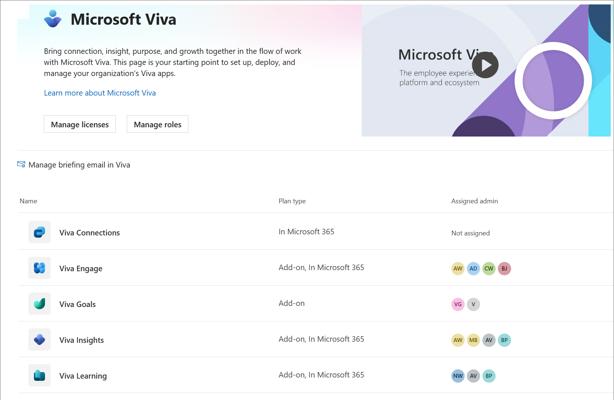Click the Viva Engage app icon
614x400 pixels.
[40, 268]
